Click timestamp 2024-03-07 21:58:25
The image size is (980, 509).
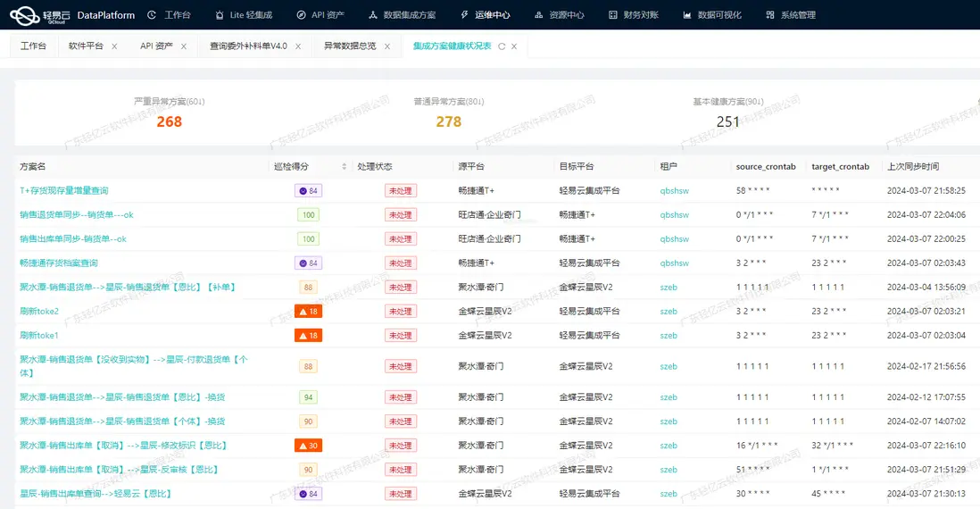(x=926, y=191)
